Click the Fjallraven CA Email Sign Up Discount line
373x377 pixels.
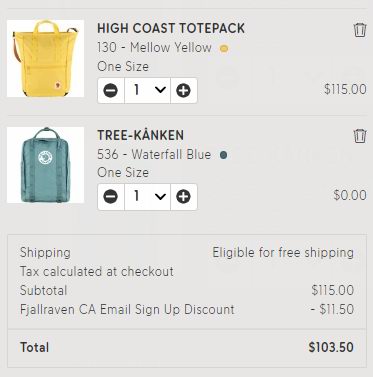click(x=187, y=309)
